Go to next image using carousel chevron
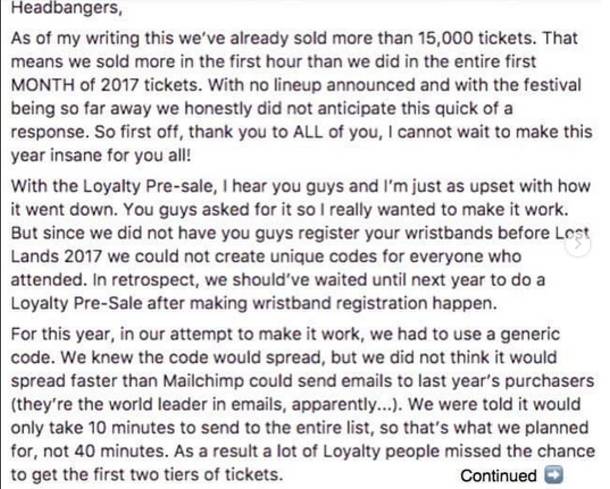610x489 pixels. (x=578, y=244)
